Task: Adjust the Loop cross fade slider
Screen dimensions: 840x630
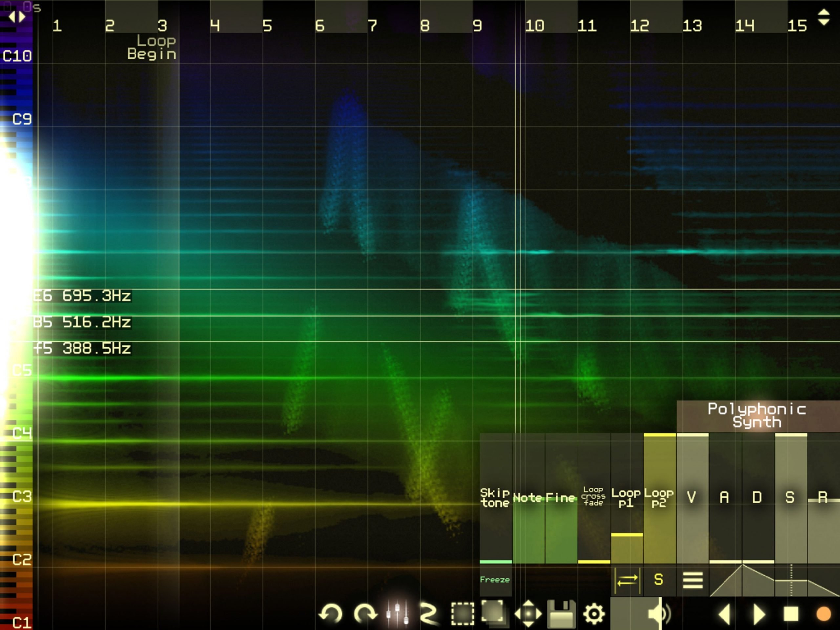Action: 594,498
